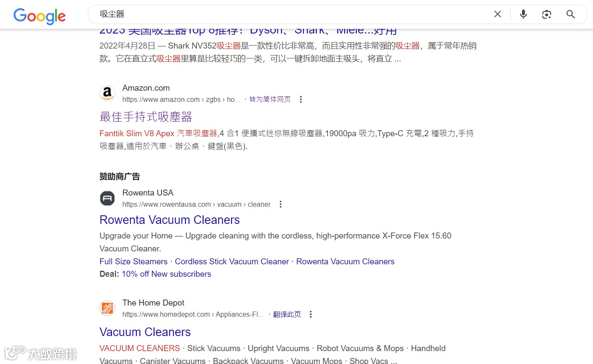Screen dimensions: 593x364
Task: Click the Rowenta USA favicon
Action: [108, 198]
